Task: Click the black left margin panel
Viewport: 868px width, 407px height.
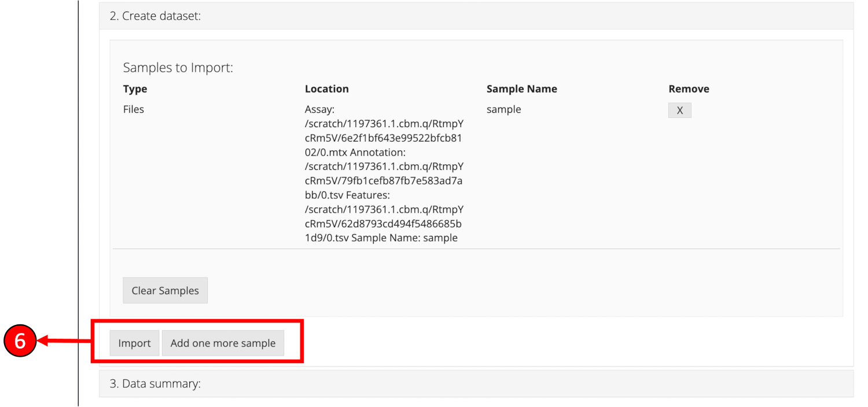Action: coord(39,173)
